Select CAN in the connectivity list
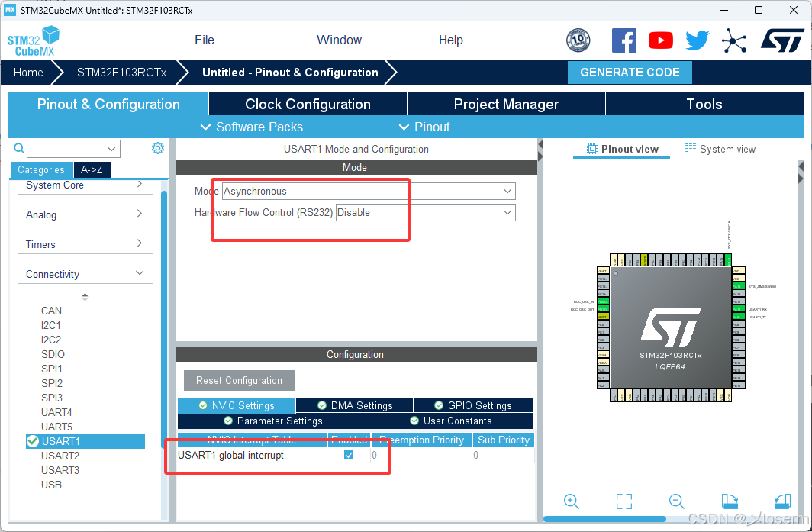The width and height of the screenshot is (812, 532). (51, 311)
